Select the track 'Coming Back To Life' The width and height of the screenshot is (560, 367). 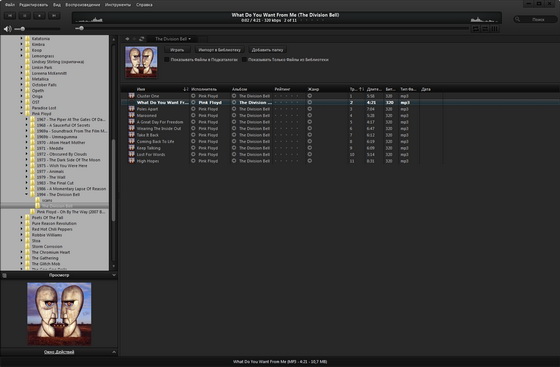click(x=155, y=141)
